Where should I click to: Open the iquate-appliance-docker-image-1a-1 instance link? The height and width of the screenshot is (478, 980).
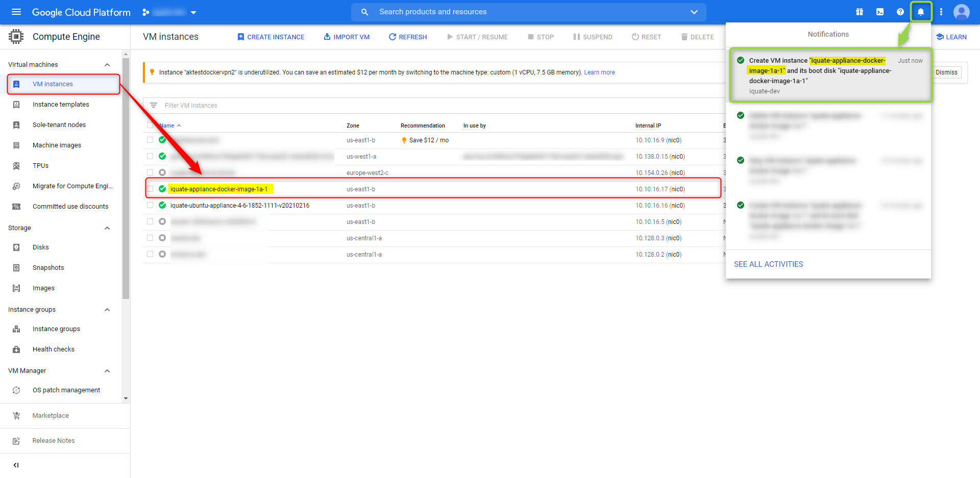[x=219, y=189]
